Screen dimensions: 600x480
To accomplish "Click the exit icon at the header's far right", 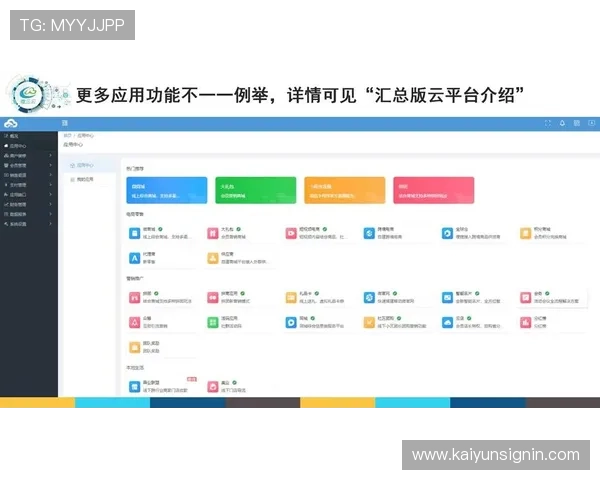I will 592,123.
